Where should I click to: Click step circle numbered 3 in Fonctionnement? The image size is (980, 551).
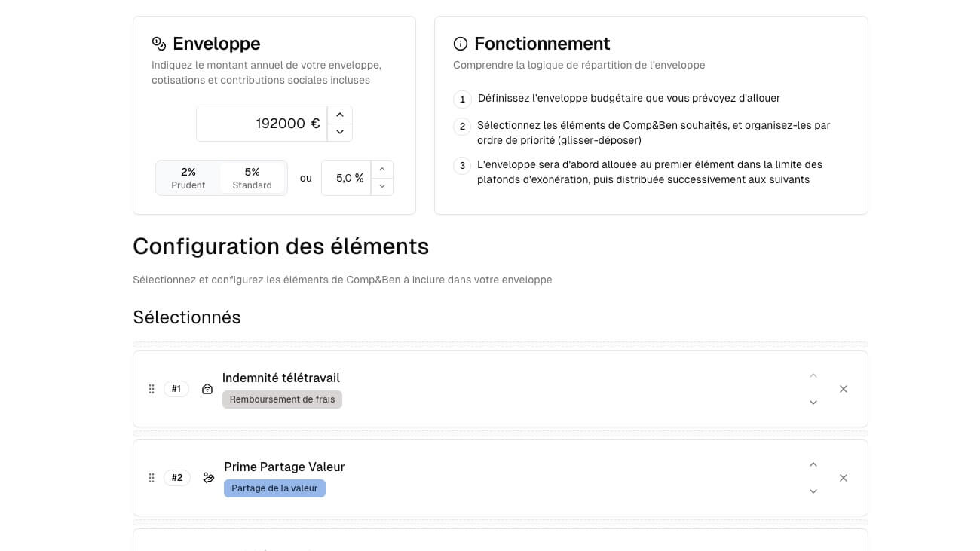pos(461,165)
